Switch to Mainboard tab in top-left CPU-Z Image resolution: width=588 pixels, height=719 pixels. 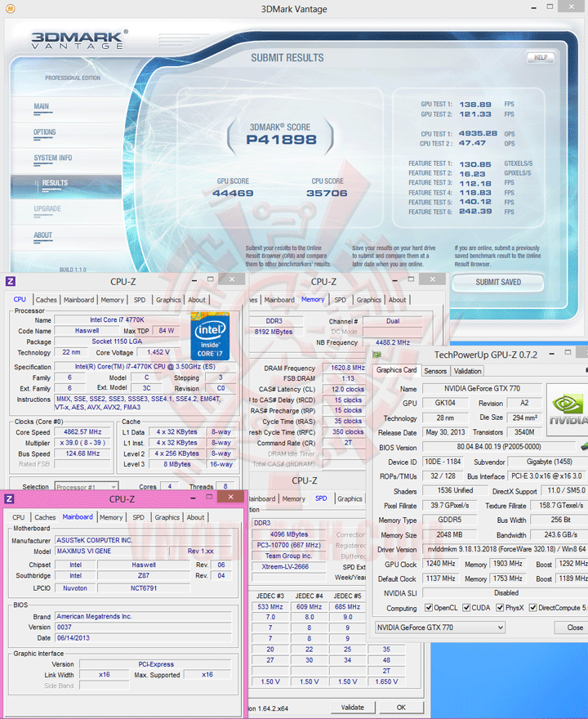point(79,300)
